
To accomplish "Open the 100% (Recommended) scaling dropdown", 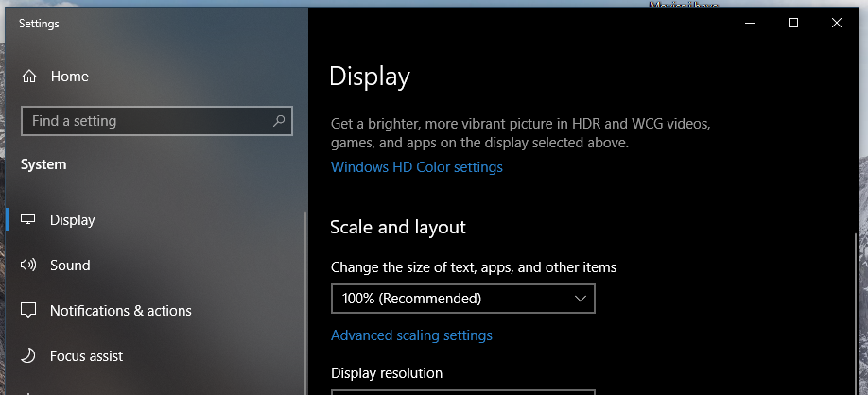I will (x=462, y=299).
